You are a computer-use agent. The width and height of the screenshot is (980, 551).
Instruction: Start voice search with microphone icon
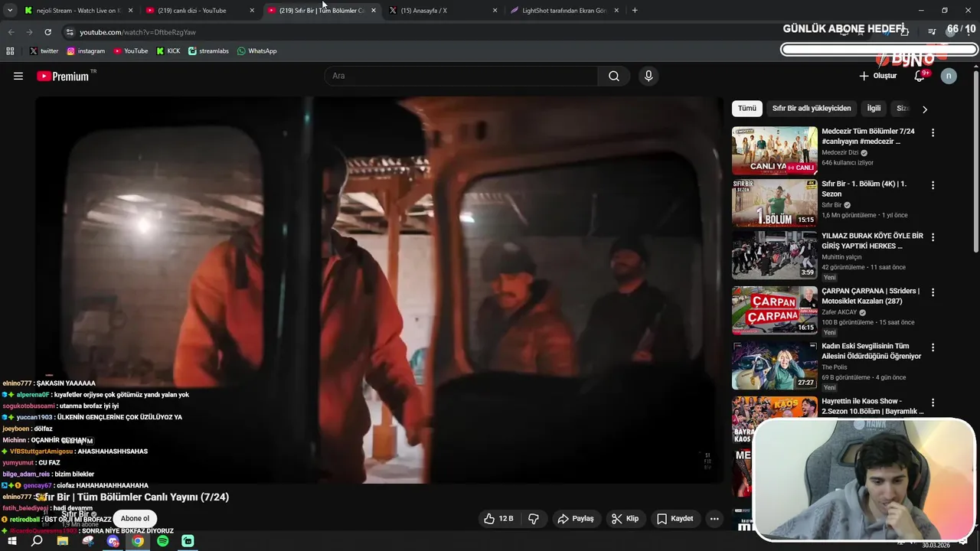point(648,76)
